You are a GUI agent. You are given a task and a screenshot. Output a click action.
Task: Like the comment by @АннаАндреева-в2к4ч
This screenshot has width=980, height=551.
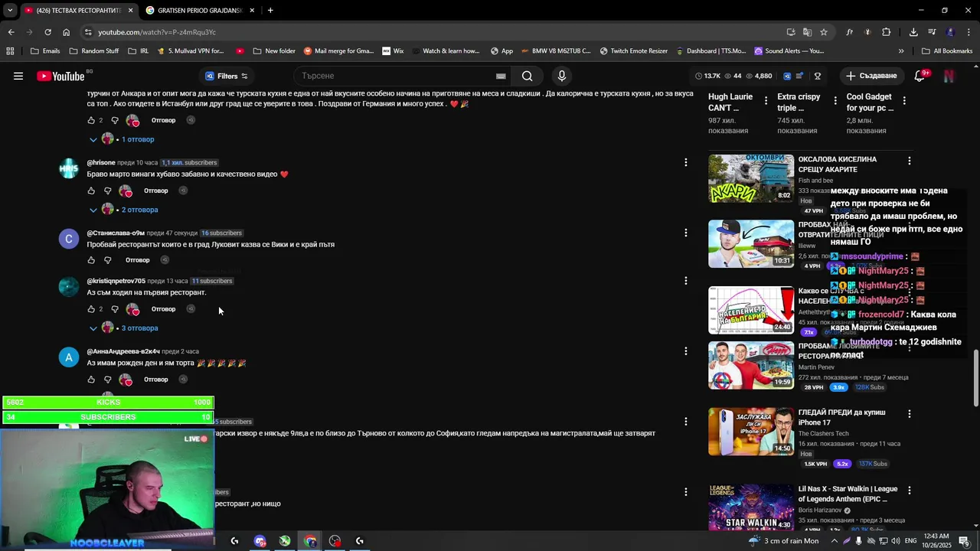click(x=91, y=380)
